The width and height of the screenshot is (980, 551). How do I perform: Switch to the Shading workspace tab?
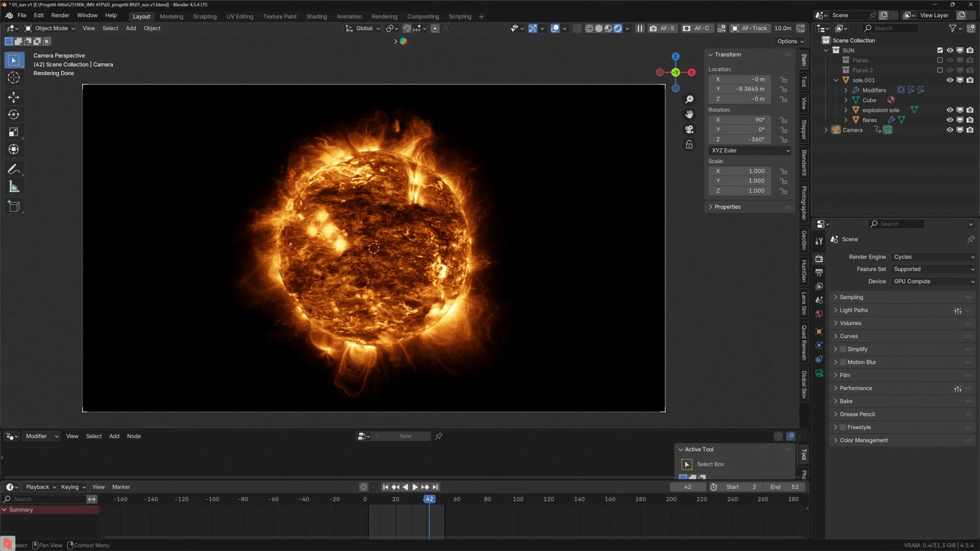click(x=316, y=16)
